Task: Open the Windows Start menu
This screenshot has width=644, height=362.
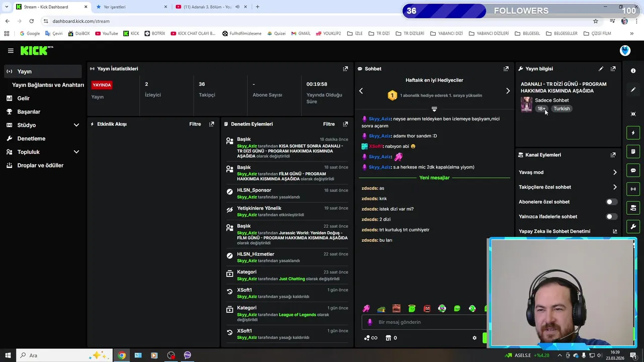Action: pos(8,355)
